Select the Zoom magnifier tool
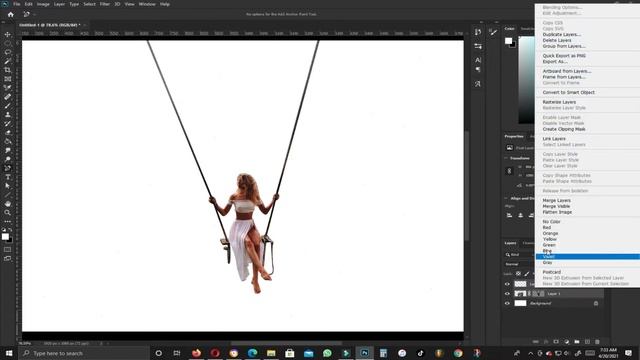Screen dimensions: 640x360 (x=7, y=213)
